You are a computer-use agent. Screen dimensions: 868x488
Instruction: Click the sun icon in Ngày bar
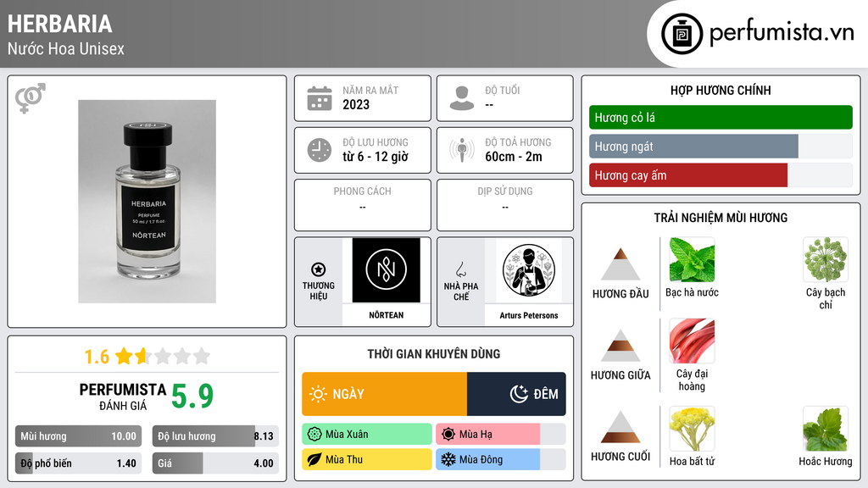coord(319,394)
